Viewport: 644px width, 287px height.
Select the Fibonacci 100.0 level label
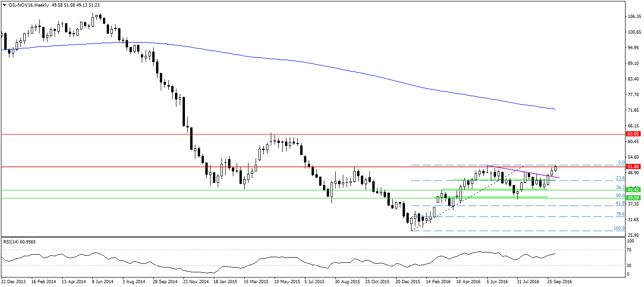pos(619,228)
